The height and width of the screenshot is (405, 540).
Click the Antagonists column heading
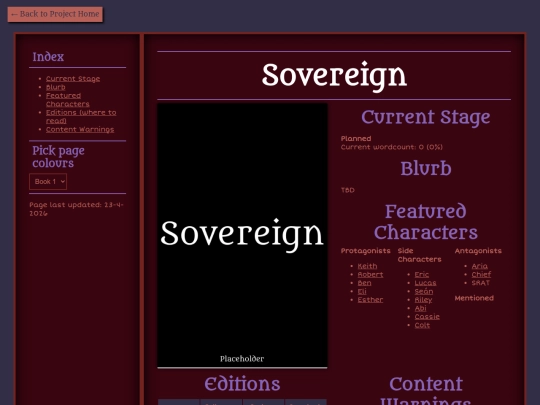click(x=478, y=251)
